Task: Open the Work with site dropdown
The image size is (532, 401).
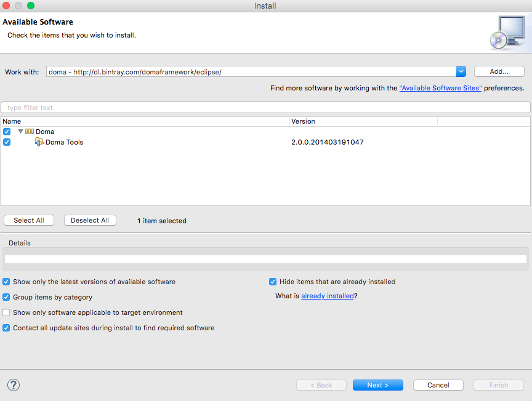Action: point(461,71)
